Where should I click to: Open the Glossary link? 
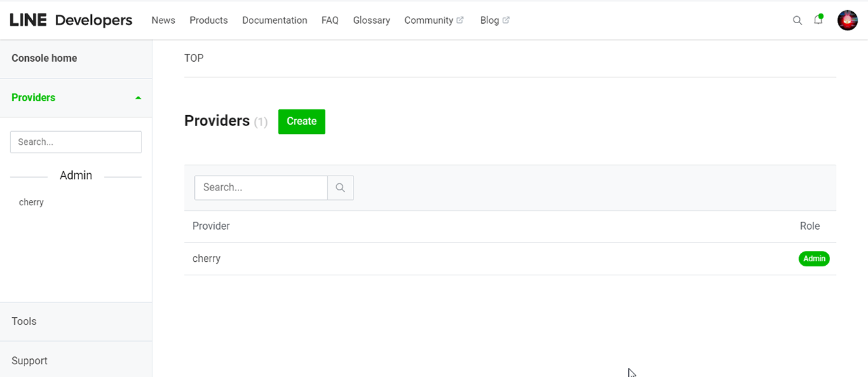click(372, 21)
